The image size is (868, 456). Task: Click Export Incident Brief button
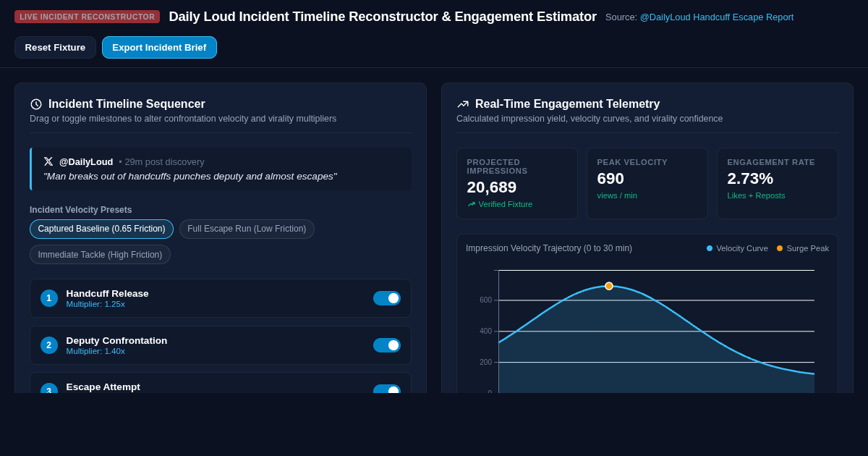tap(159, 47)
